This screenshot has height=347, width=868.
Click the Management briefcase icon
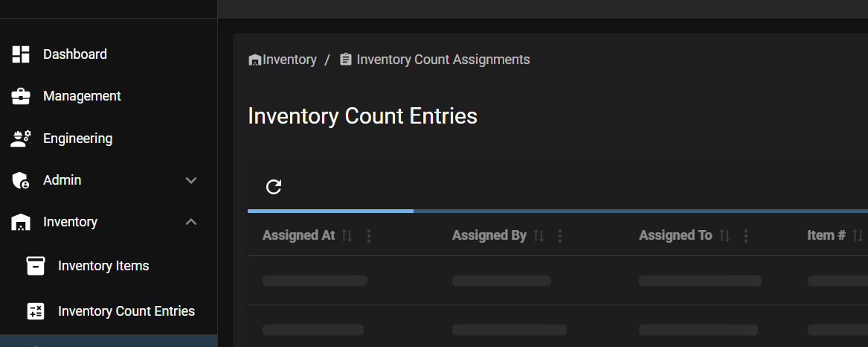pos(21,97)
